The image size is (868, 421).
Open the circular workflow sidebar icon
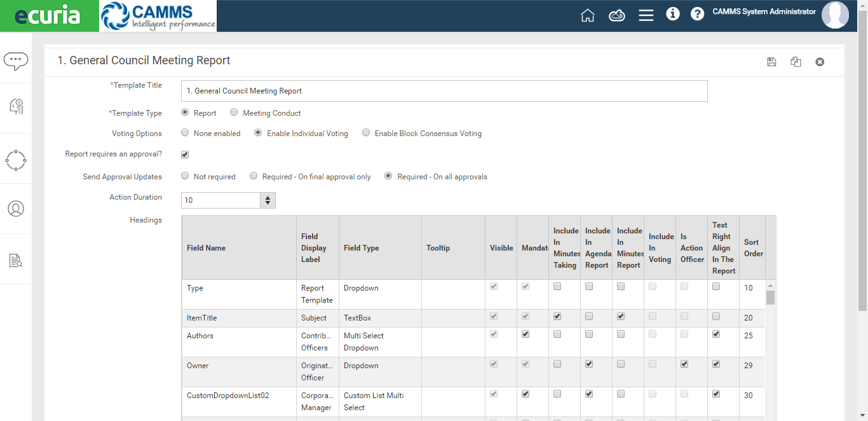(16, 160)
